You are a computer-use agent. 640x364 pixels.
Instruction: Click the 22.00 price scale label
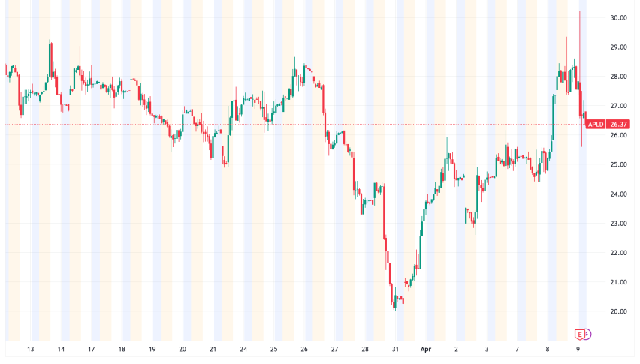pos(618,253)
